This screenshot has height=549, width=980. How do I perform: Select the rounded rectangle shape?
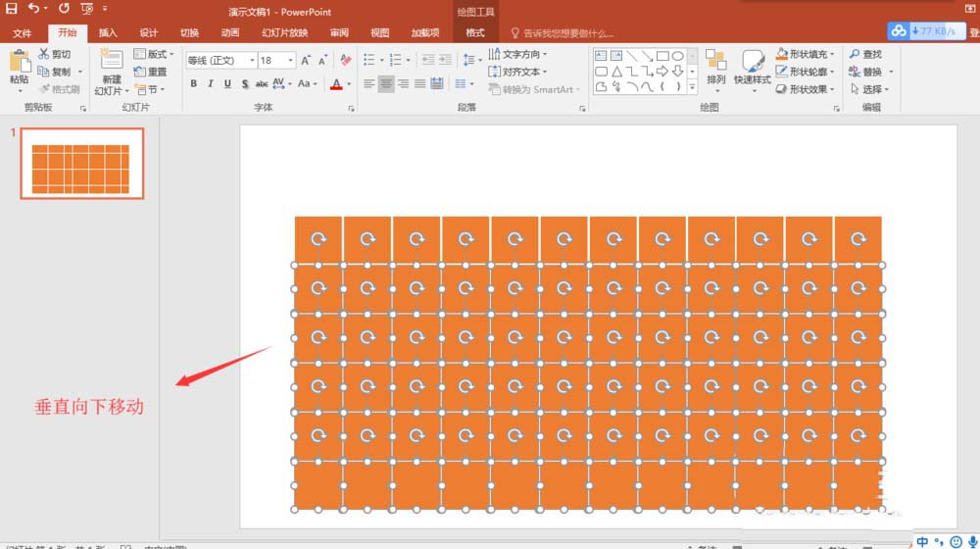pyautogui.click(x=602, y=72)
